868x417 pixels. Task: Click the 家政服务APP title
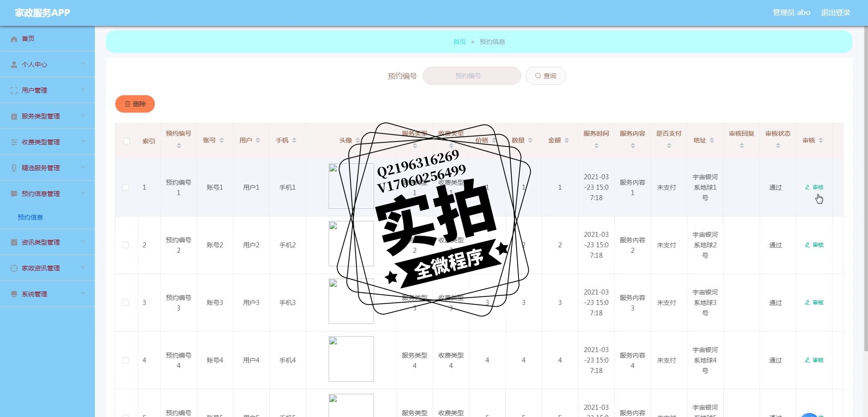[43, 13]
